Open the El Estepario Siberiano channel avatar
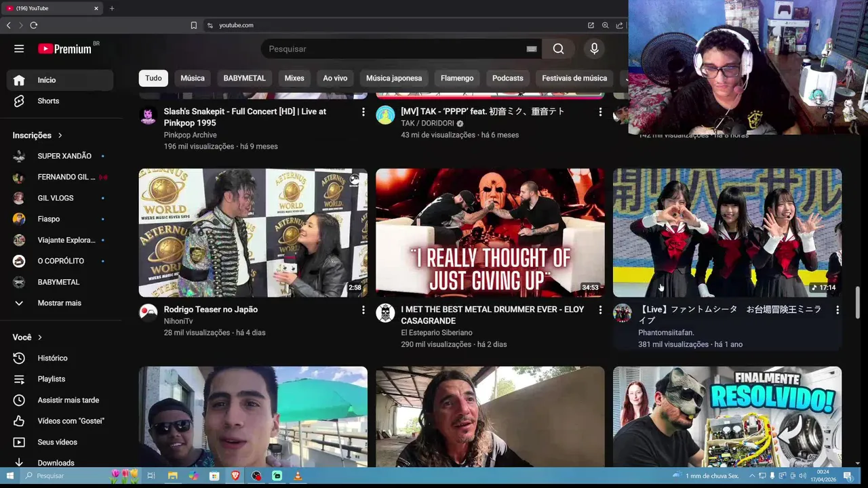 pos(385,312)
